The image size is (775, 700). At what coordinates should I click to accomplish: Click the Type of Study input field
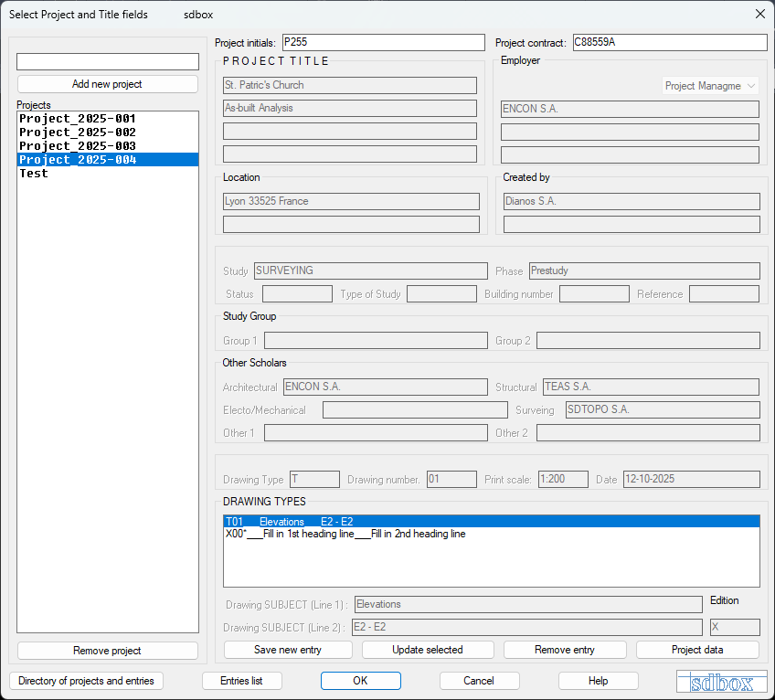[441, 293]
